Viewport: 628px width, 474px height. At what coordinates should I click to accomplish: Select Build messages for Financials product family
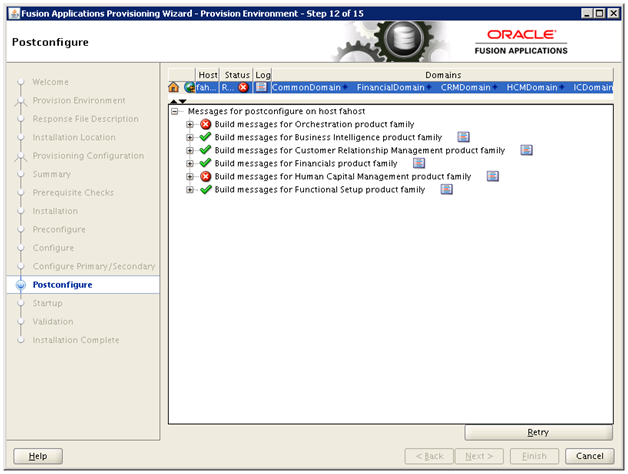tap(306, 163)
